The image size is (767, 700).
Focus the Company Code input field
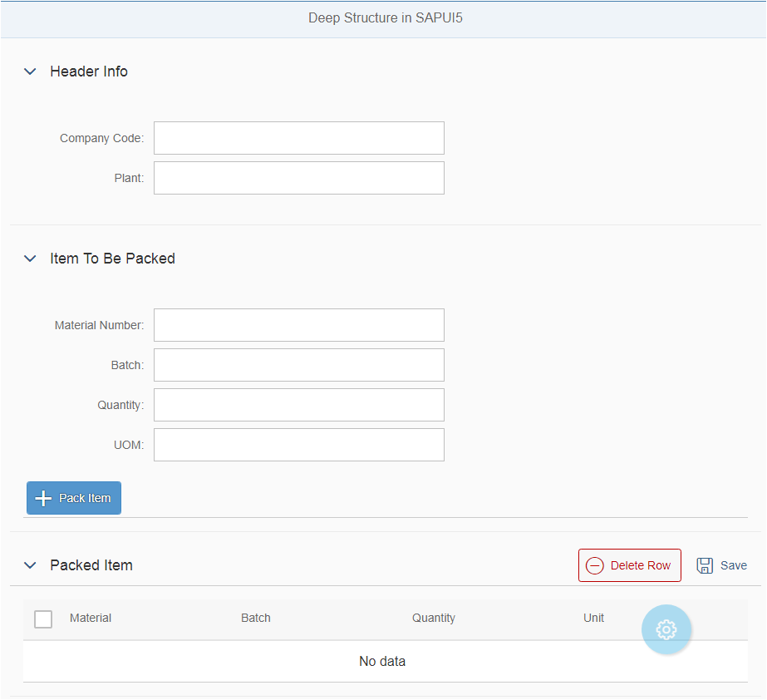(299, 138)
